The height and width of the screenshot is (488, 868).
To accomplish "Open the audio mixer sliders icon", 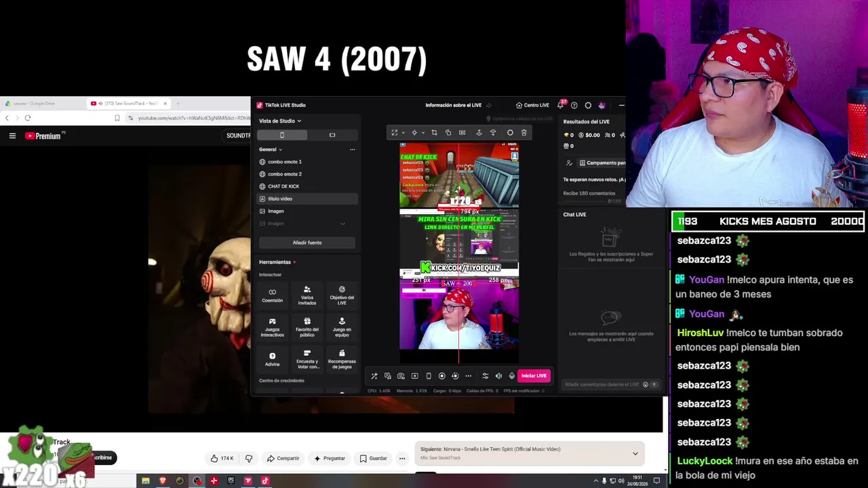I will (485, 376).
